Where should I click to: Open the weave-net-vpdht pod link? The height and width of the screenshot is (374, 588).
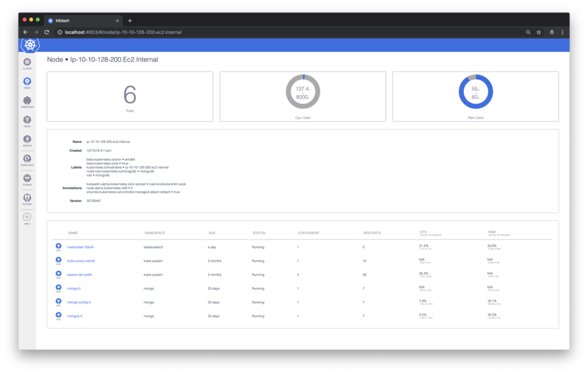click(79, 275)
